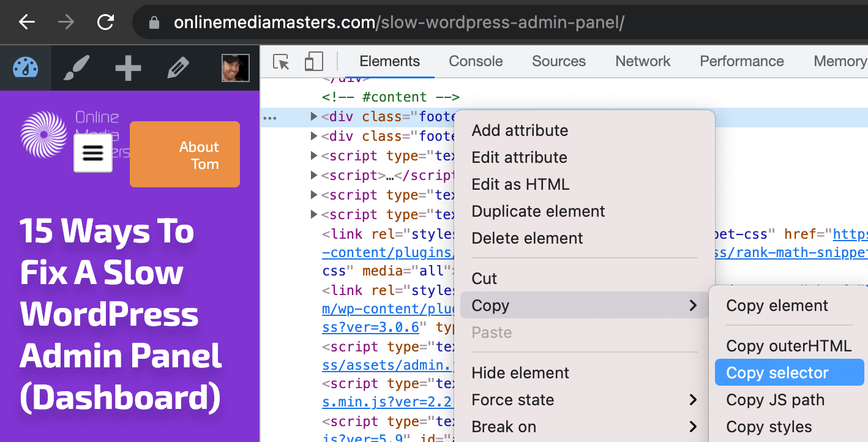868x442 pixels.
Task: Activate the DevTools element picker icon
Action: [281, 62]
